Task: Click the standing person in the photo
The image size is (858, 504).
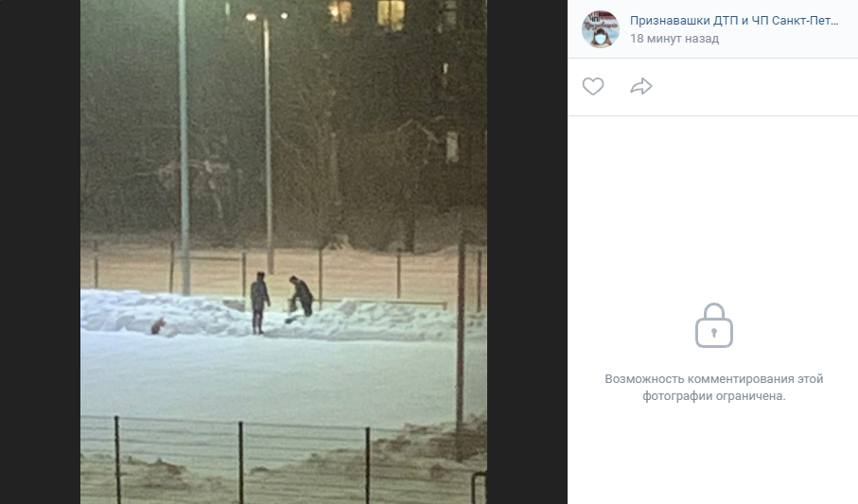Action: 259,304
